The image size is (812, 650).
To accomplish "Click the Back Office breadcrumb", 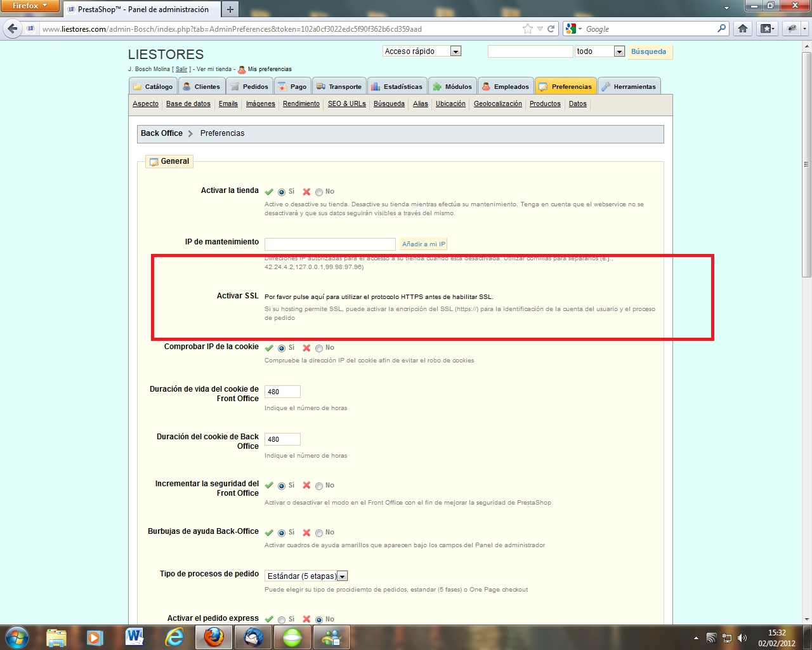I will pyautogui.click(x=162, y=133).
